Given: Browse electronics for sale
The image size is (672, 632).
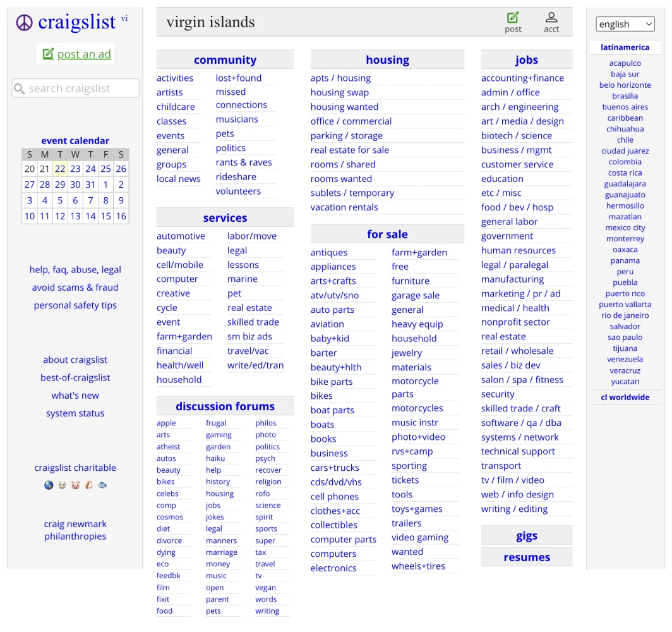Looking at the screenshot, I should pyautogui.click(x=333, y=568).
